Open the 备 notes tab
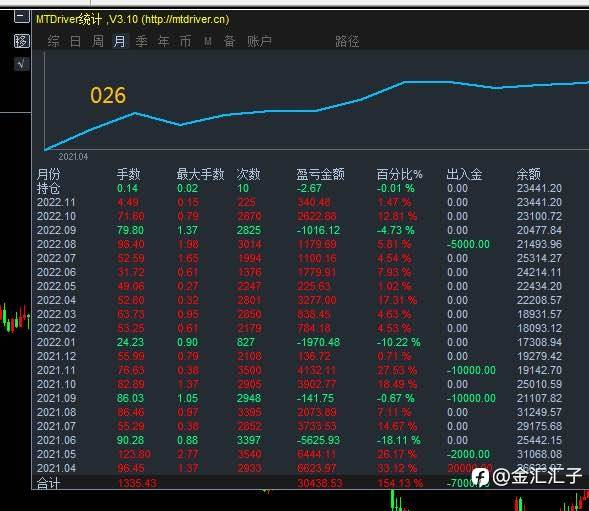Viewport: 589px width, 511px height. point(230,41)
